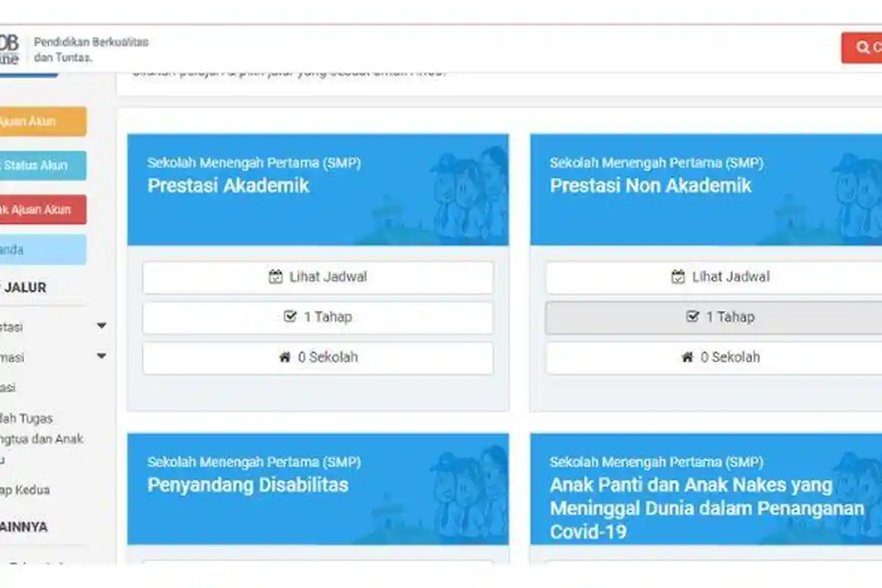Open the calendar icon on Prestasi Akademik card
Image resolution: width=882 pixels, height=588 pixels.
278,277
